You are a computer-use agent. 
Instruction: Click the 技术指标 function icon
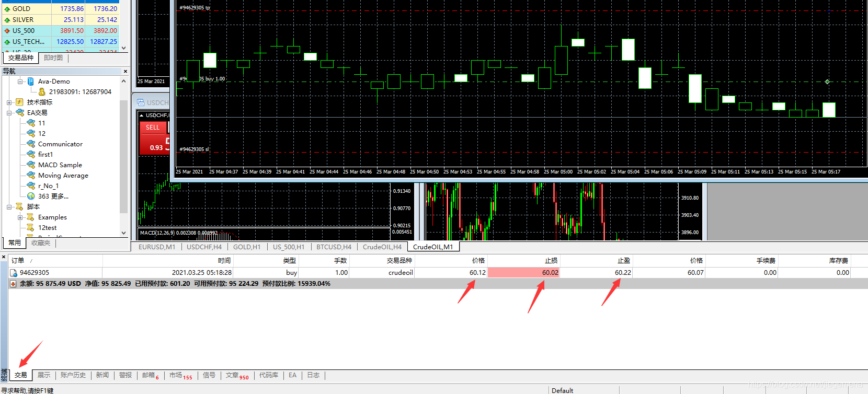tap(19, 102)
